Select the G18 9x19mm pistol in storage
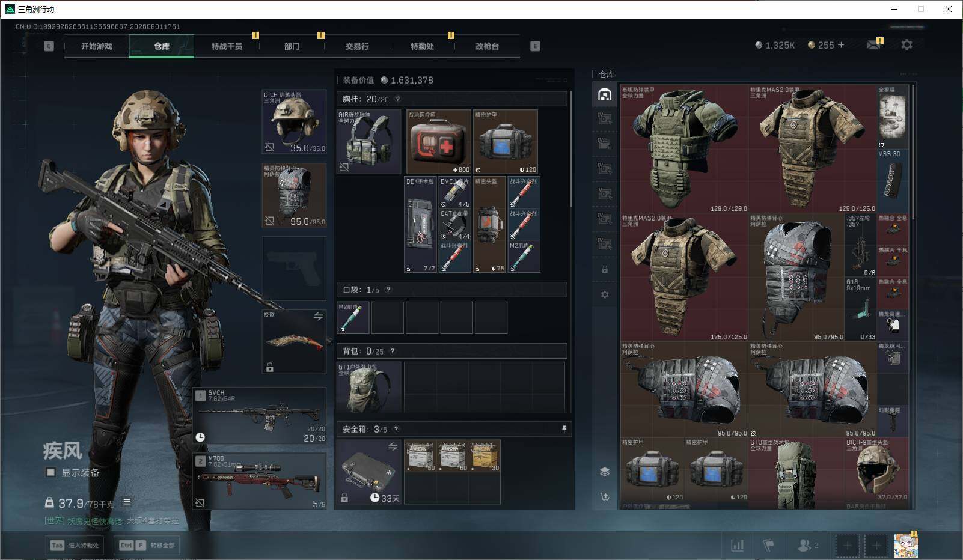Screen dimensions: 963x560 [861, 309]
